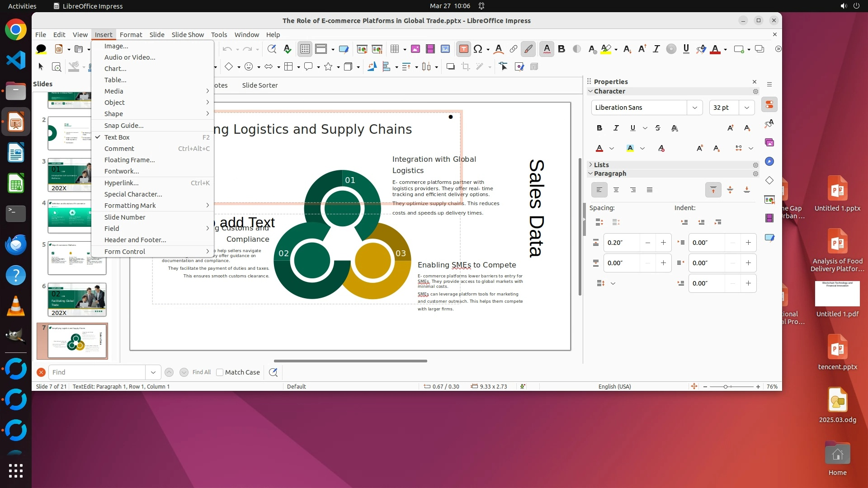Click the Strikethrough icon in Character panel
Screen dimensions: 868x488
point(658,128)
